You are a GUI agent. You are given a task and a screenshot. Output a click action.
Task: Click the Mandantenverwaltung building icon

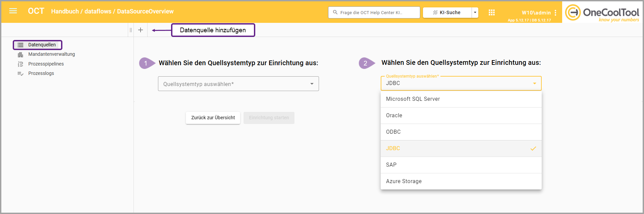pos(20,54)
